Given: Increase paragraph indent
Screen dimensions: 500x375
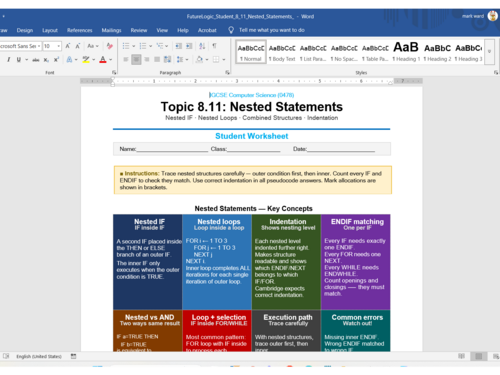Looking at the screenshot, I should tap(189, 46).
